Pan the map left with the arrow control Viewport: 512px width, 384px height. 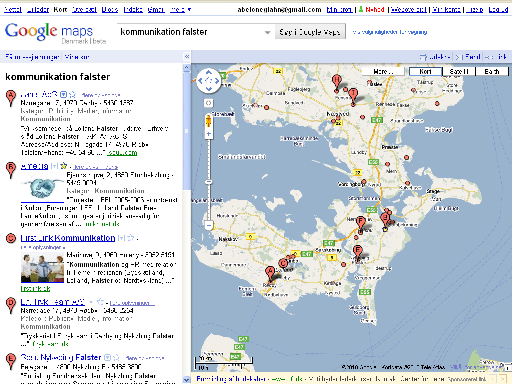point(200,80)
